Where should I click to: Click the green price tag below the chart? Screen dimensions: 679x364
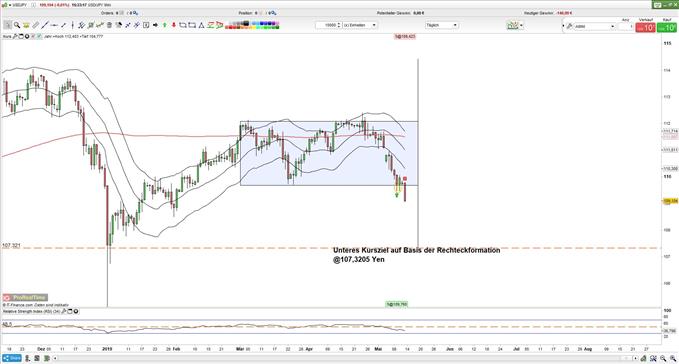click(397, 304)
